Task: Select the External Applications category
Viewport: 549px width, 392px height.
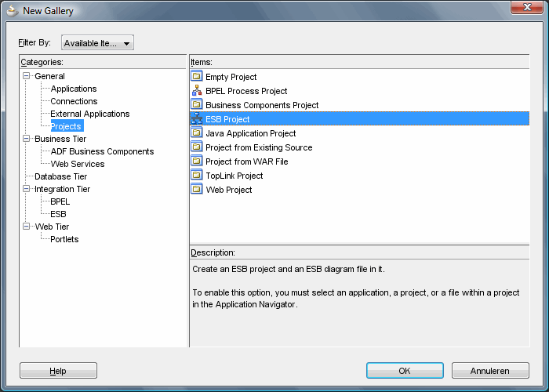Action: click(x=90, y=114)
